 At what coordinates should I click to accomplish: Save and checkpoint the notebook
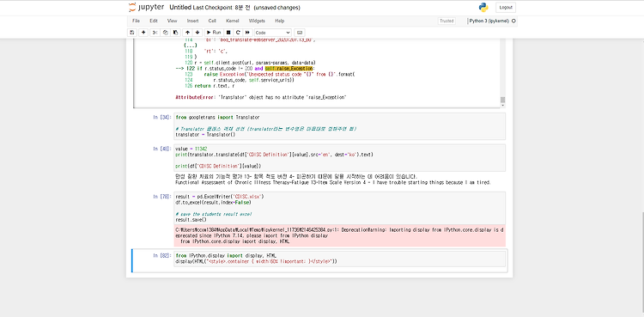132,32
